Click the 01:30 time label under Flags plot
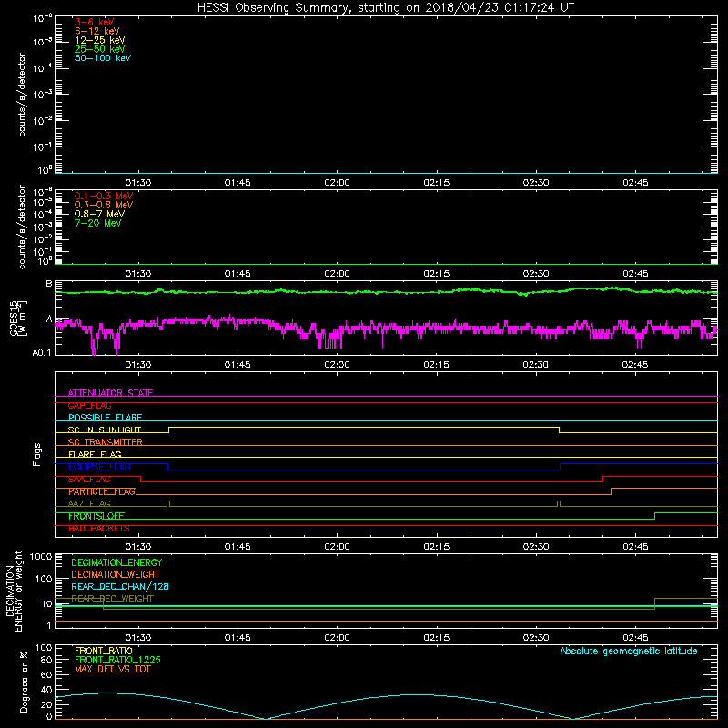Screen dimensions: 728x728 click(138, 547)
